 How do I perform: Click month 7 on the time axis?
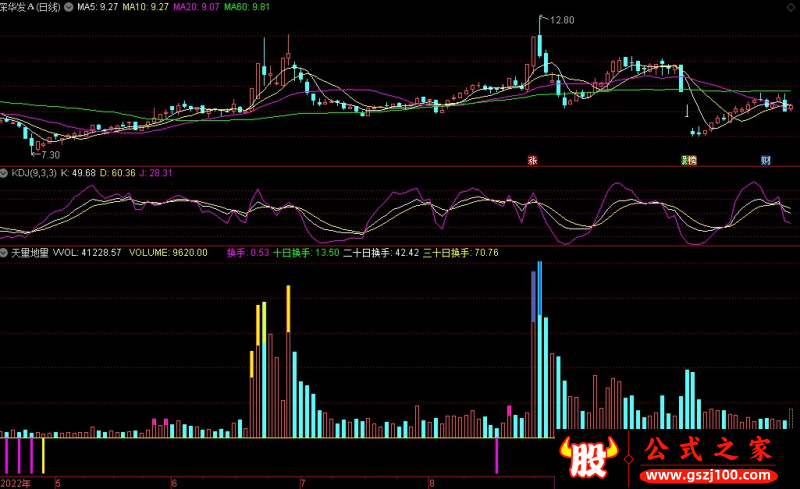click(303, 483)
